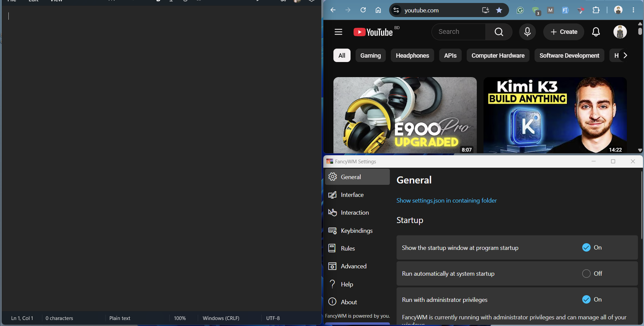View site information for youtube.com
This screenshot has height=326, width=644.
tap(396, 11)
